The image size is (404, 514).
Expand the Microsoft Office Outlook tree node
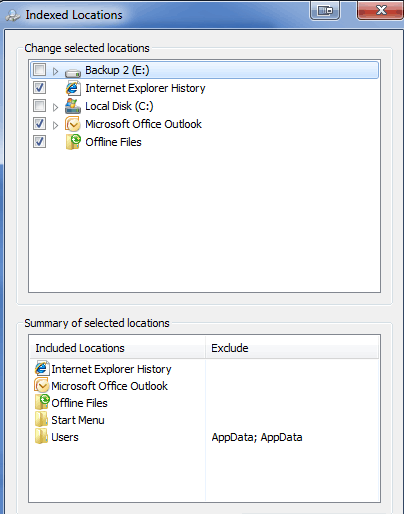[x=55, y=125]
